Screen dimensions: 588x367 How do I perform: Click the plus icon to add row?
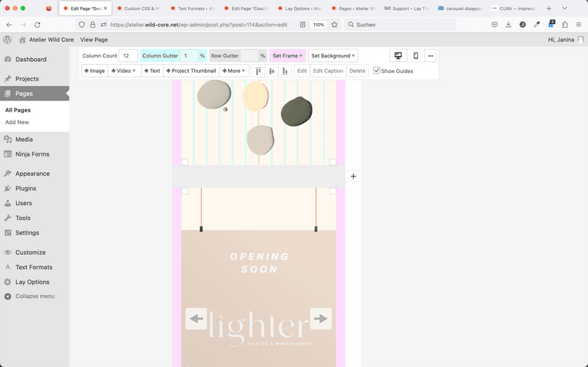click(353, 177)
